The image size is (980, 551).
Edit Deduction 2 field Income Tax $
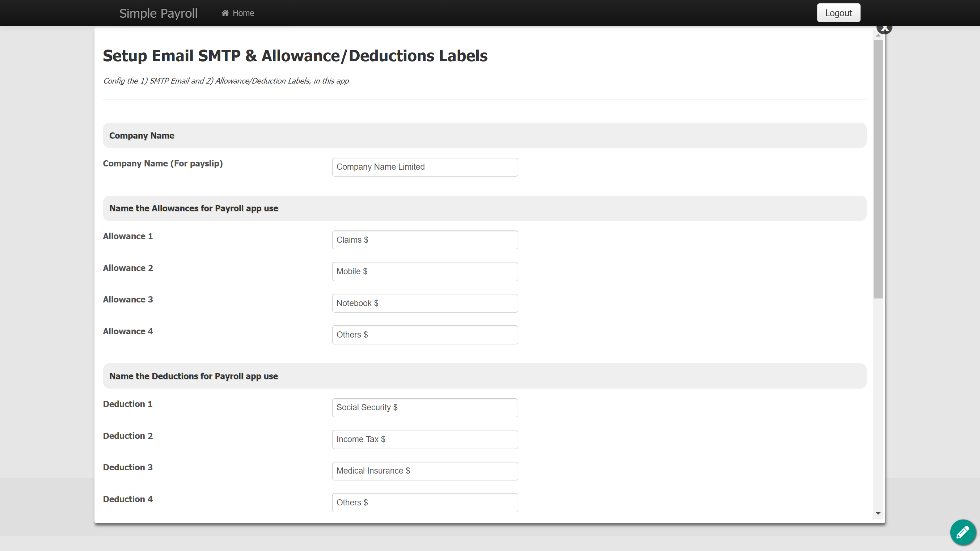coord(425,439)
